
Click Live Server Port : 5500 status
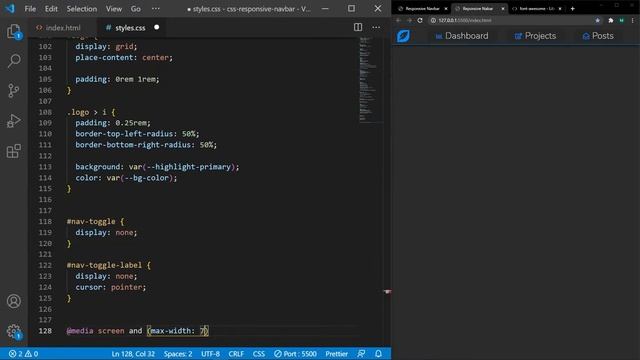point(296,354)
